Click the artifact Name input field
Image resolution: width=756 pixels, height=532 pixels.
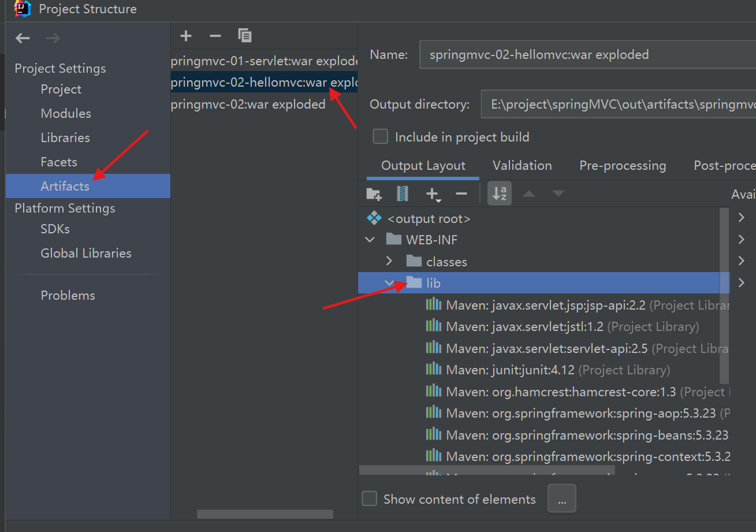click(x=587, y=55)
